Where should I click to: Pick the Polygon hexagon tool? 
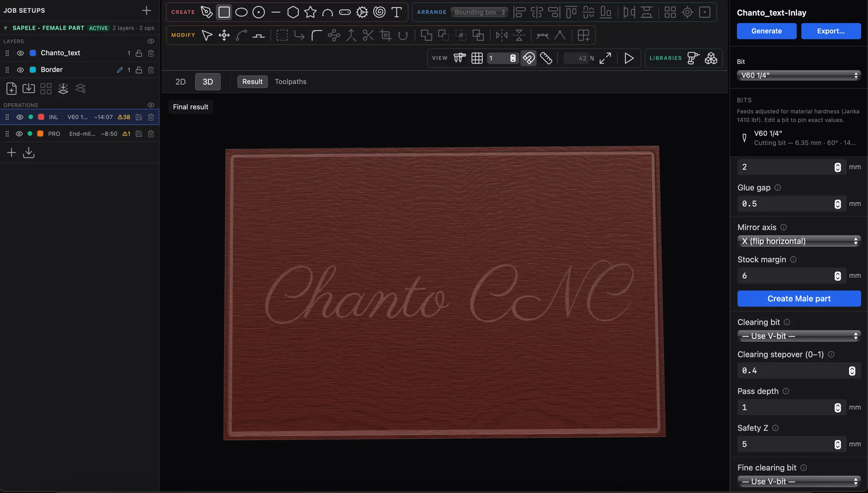coord(293,12)
